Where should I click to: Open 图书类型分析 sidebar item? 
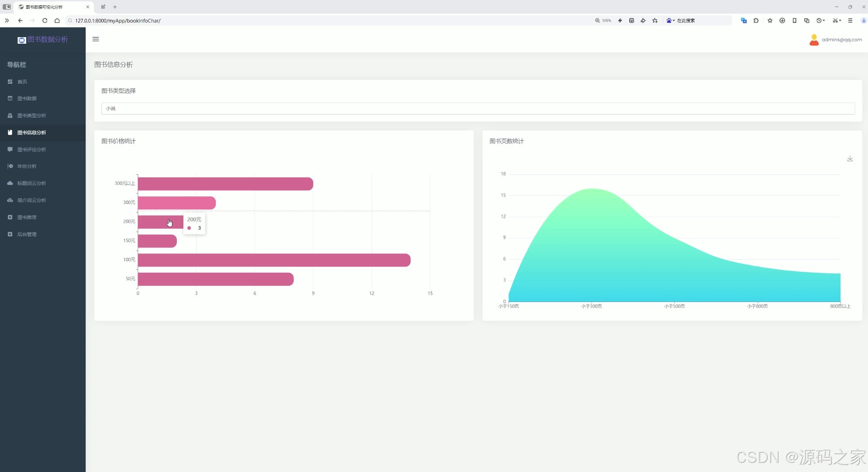31,115
